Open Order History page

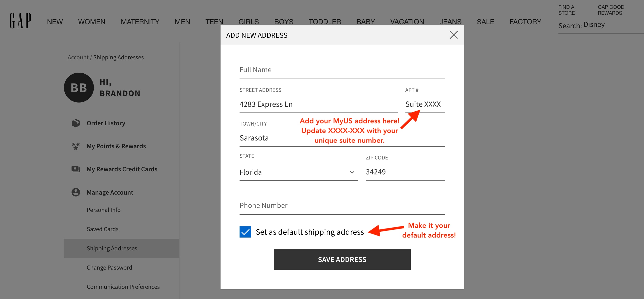click(x=106, y=123)
